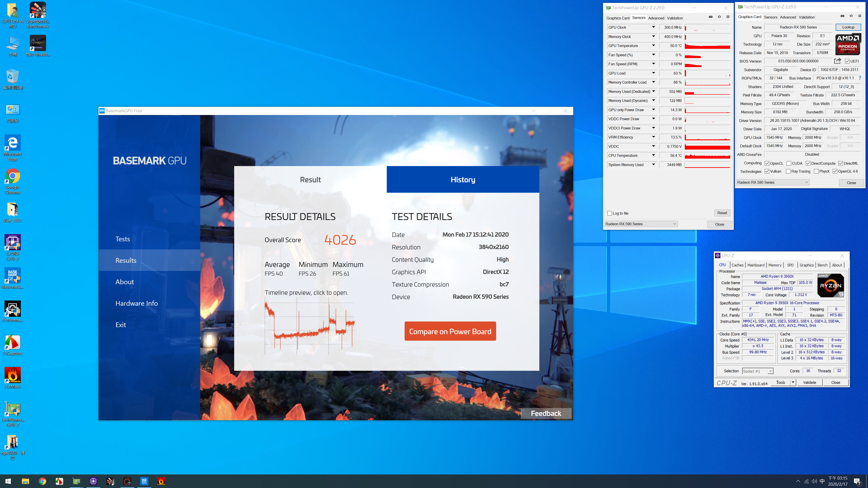Image resolution: width=868 pixels, height=488 pixels.
Task: Open Basemark GPU desktop shortcut
Action: pos(12,278)
